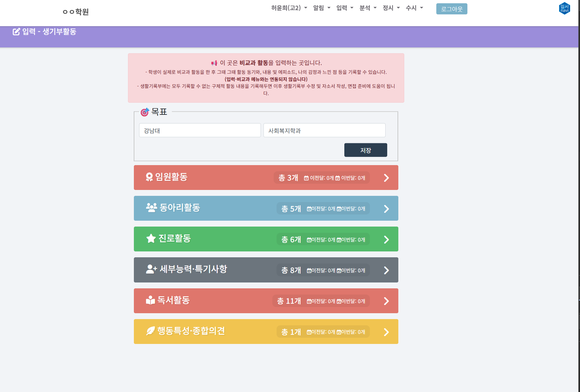The width and height of the screenshot is (580, 392).
Task: Open the 분석 menu
Action: click(368, 8)
